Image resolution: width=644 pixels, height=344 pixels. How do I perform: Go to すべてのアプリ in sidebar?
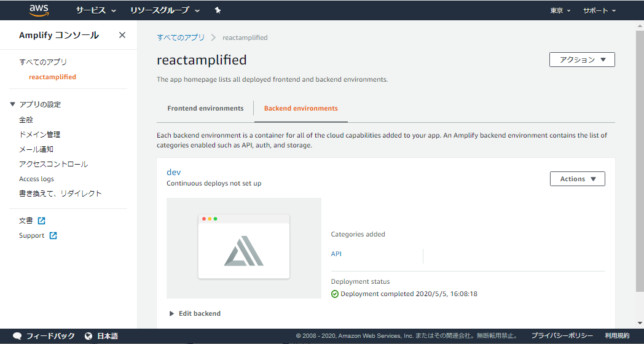tap(43, 62)
